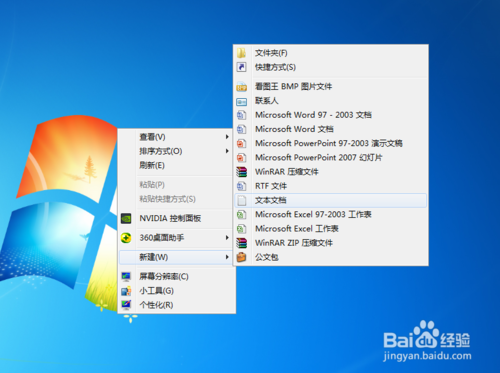500x373 pixels.
Task: Expand the 排序方式(O) submenu arrow
Action: pos(227,151)
